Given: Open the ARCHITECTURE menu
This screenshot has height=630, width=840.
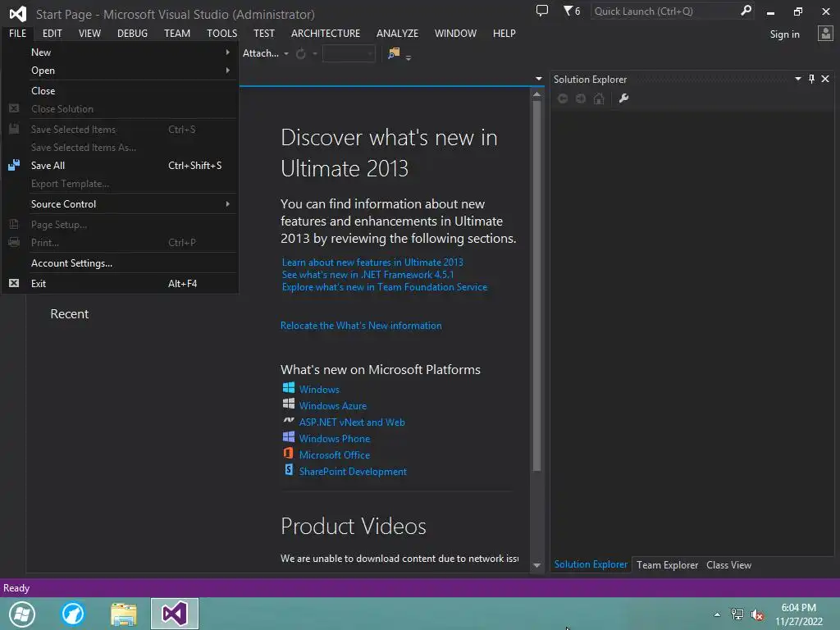Looking at the screenshot, I should pos(326,33).
